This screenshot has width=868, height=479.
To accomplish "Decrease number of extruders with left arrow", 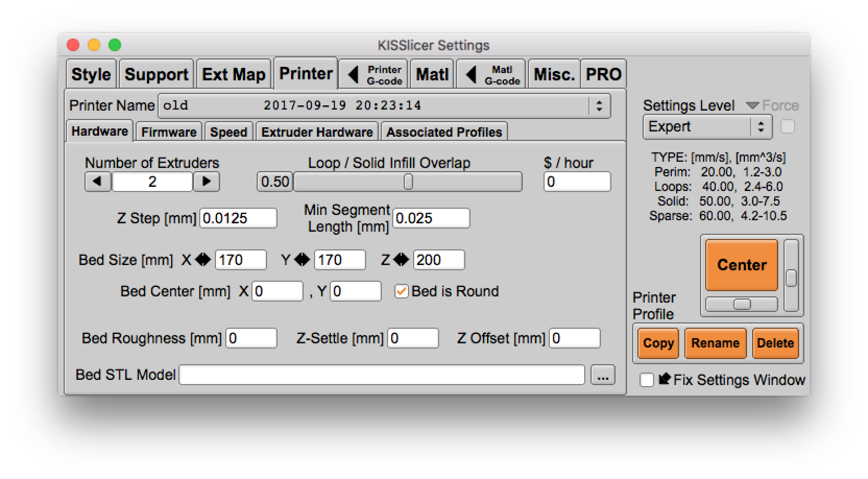I will (98, 182).
